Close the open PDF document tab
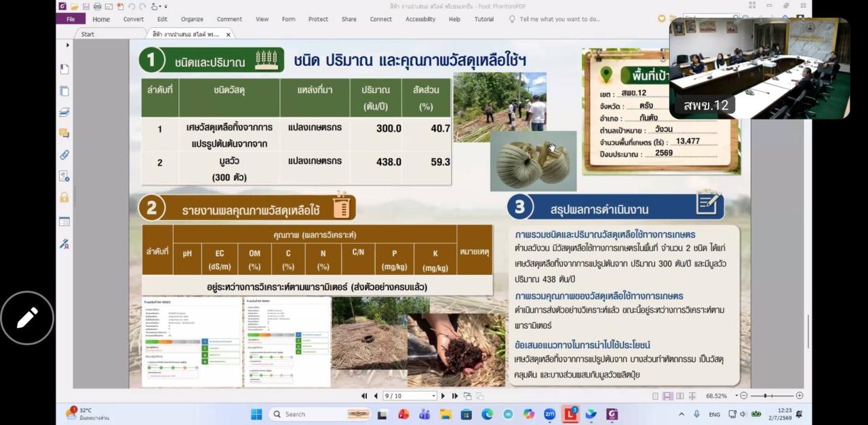Image resolution: width=868 pixels, height=425 pixels. coord(229,34)
